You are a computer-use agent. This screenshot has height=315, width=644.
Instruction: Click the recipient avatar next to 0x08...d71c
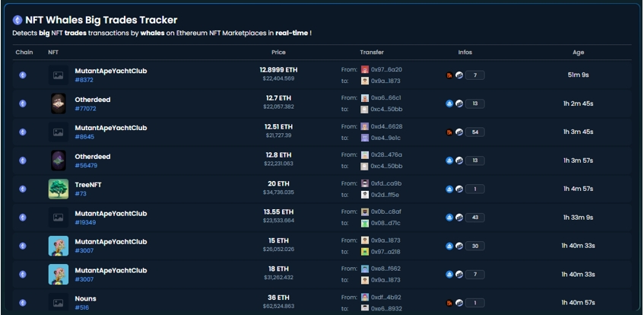click(x=365, y=223)
